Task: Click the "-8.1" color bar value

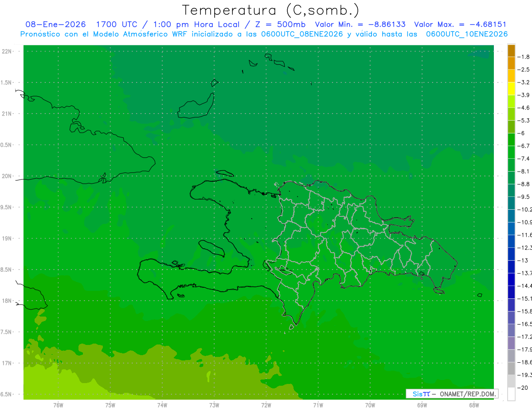Action: point(524,171)
